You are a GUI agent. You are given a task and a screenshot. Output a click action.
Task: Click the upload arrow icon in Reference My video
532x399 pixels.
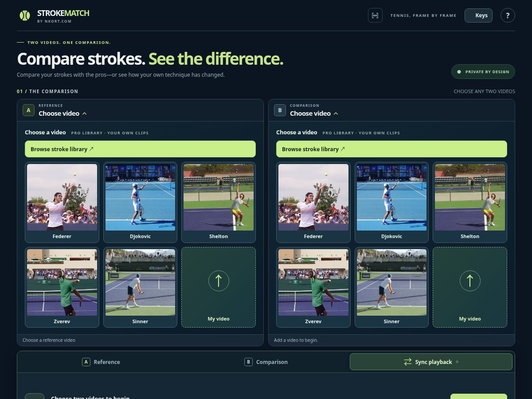pos(219,281)
